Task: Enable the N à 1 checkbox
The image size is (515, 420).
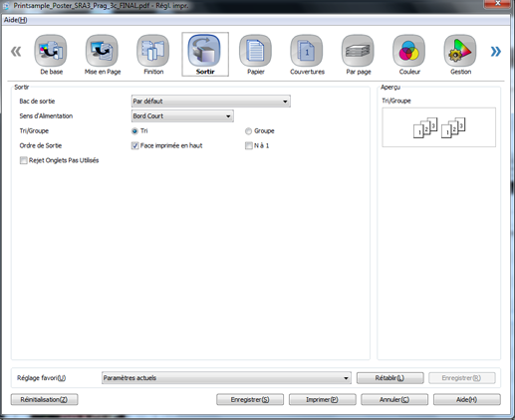Action: coord(249,146)
